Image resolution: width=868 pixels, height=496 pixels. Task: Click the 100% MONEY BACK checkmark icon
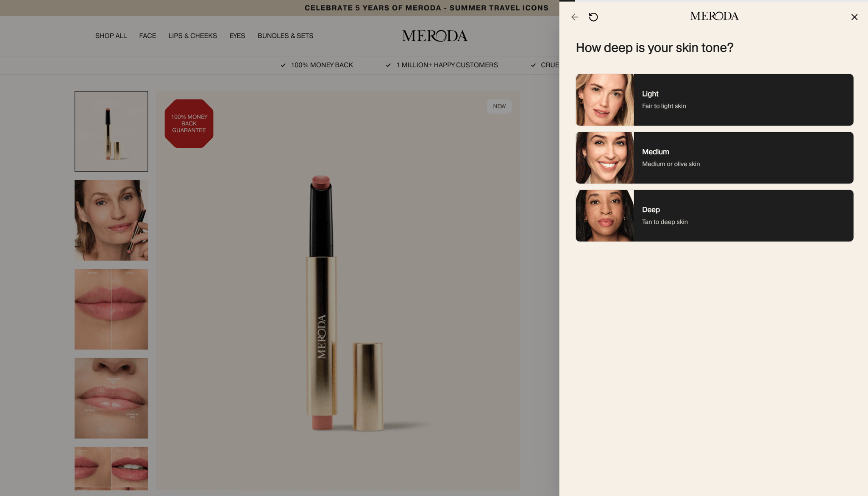pyautogui.click(x=283, y=65)
